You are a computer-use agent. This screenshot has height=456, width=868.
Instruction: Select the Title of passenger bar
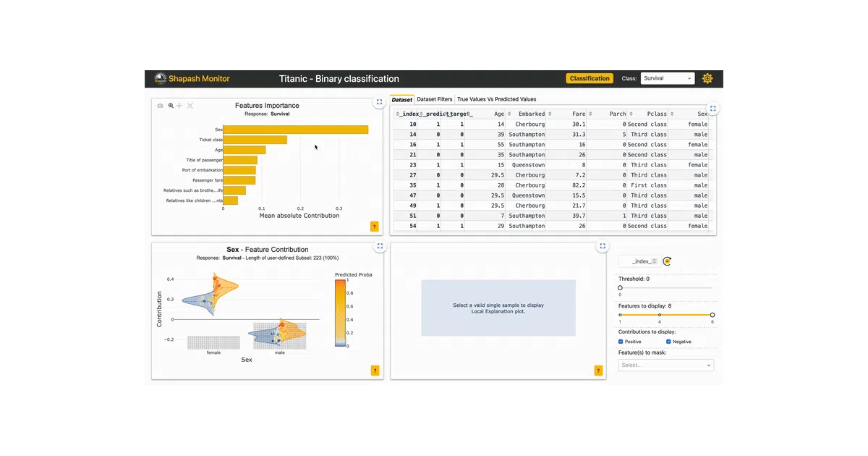click(x=240, y=160)
